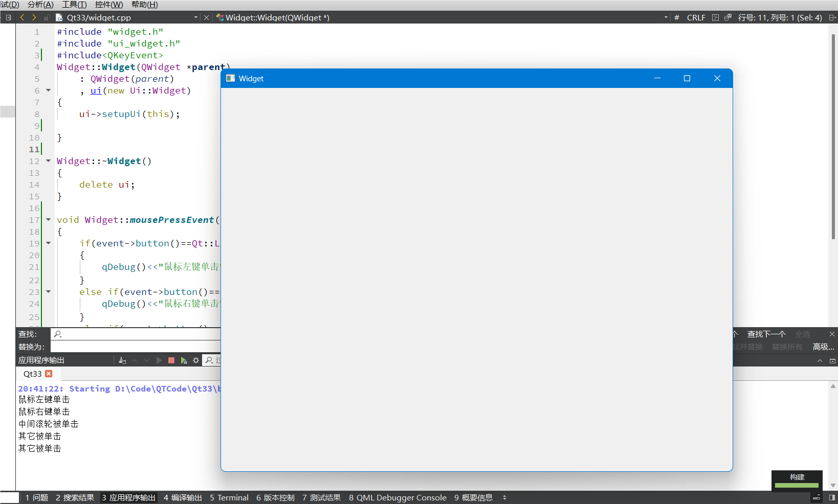Open output settings gear icon

[196, 360]
